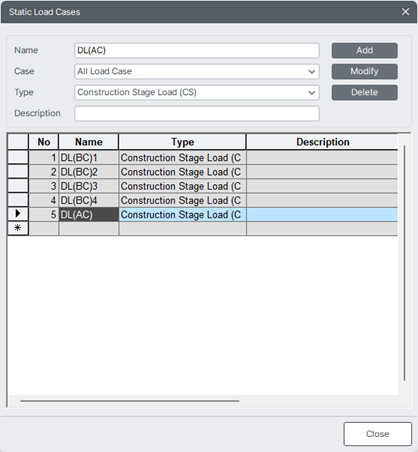The image size is (418, 452).
Task: Click into the Description text field
Action: pyautogui.click(x=197, y=114)
